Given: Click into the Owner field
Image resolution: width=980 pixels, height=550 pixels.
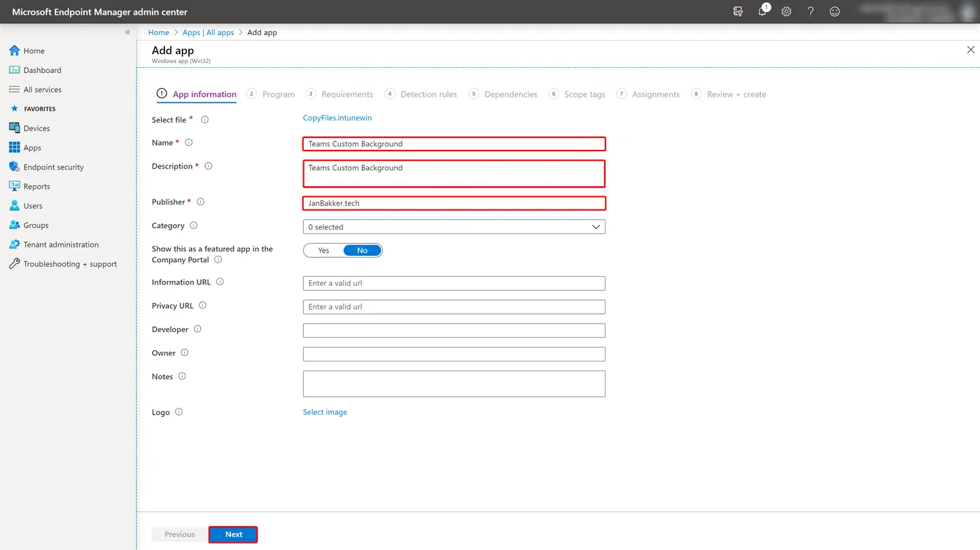Looking at the screenshot, I should coord(454,354).
